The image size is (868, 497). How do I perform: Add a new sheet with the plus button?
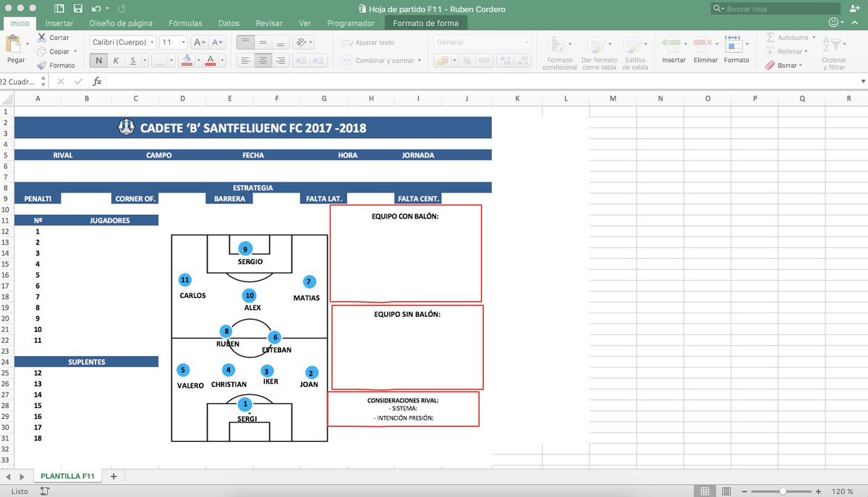(113, 476)
